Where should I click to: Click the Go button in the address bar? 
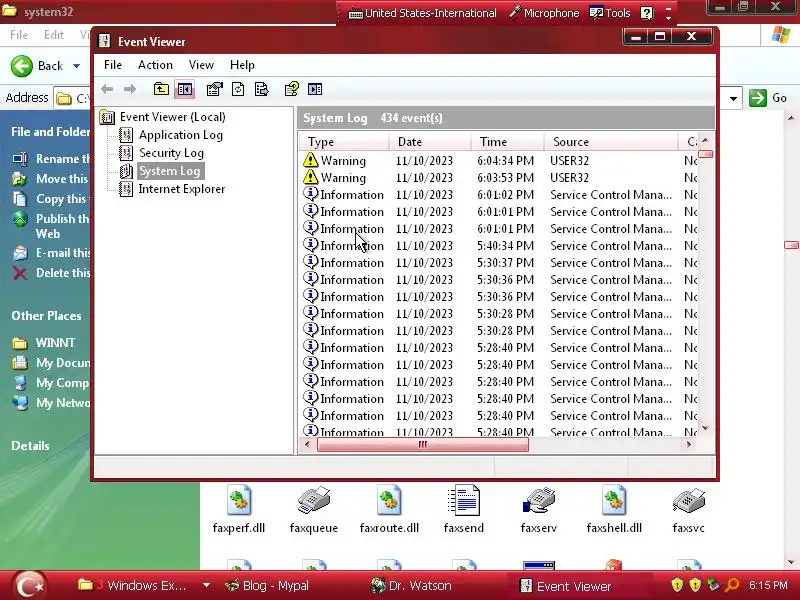tap(768, 98)
